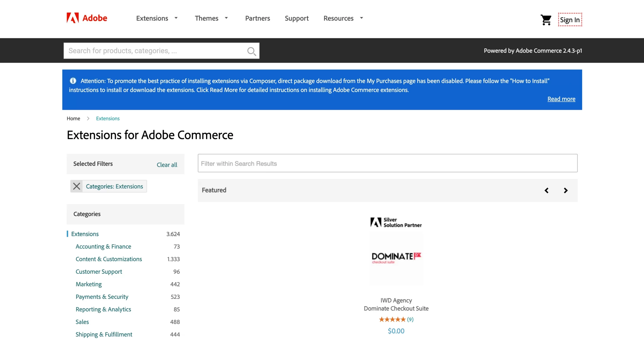Select the Partners menu item
This screenshot has width=644, height=341.
coord(257,18)
